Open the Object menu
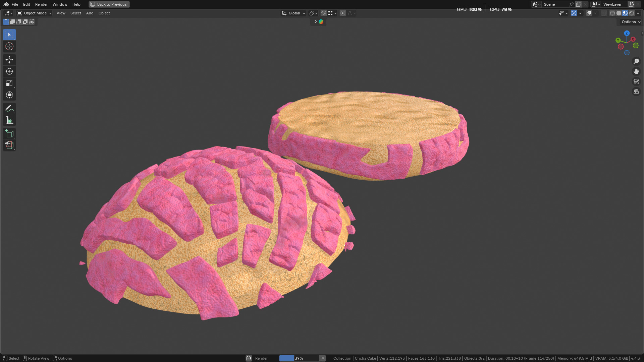 tap(104, 13)
